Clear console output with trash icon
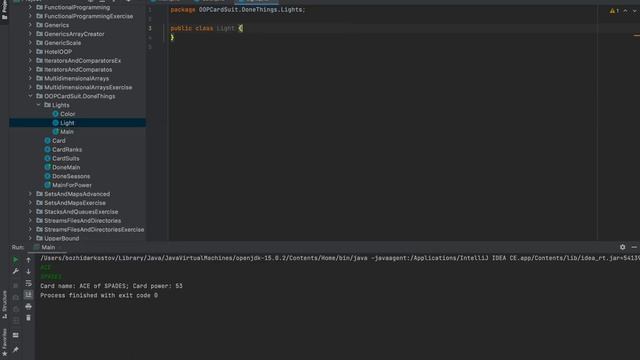 [x=28, y=318]
